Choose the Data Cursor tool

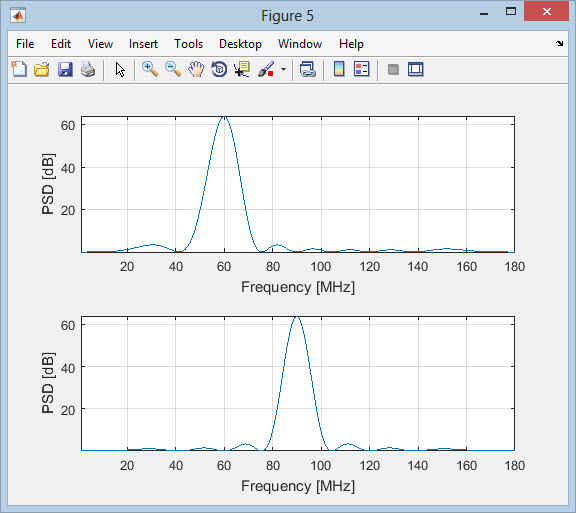coord(242,69)
